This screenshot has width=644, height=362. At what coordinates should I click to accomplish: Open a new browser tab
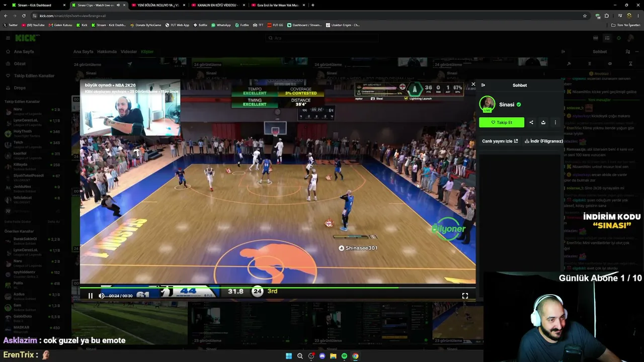pyautogui.click(x=313, y=5)
